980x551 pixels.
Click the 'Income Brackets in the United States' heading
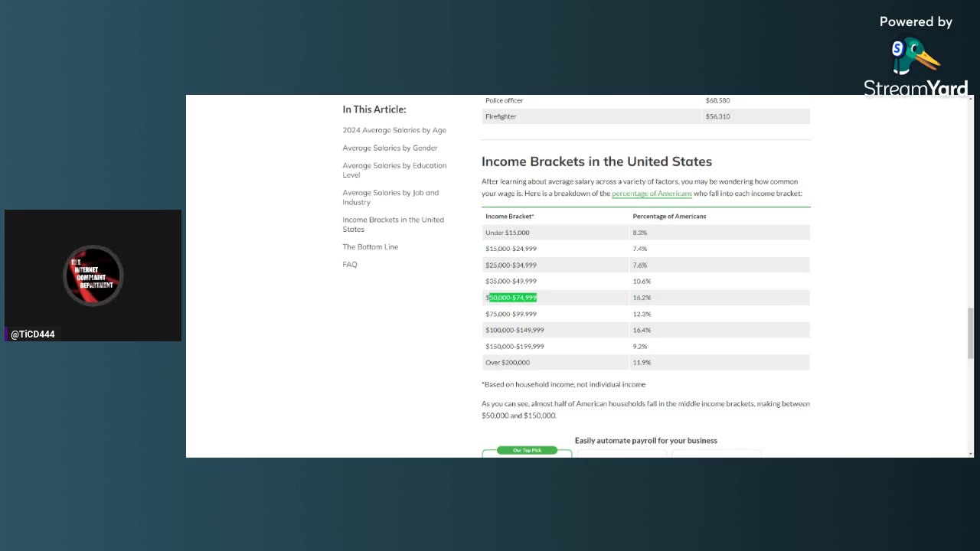click(x=596, y=161)
